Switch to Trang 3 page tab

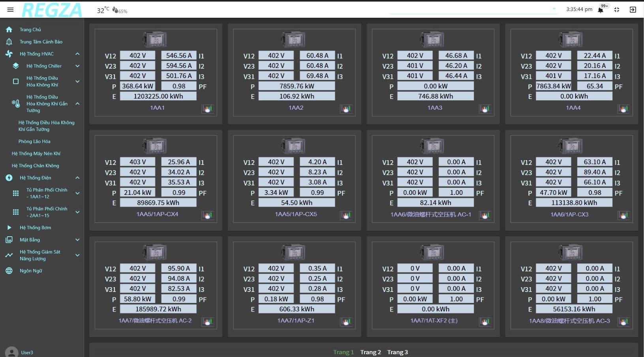tap(397, 352)
